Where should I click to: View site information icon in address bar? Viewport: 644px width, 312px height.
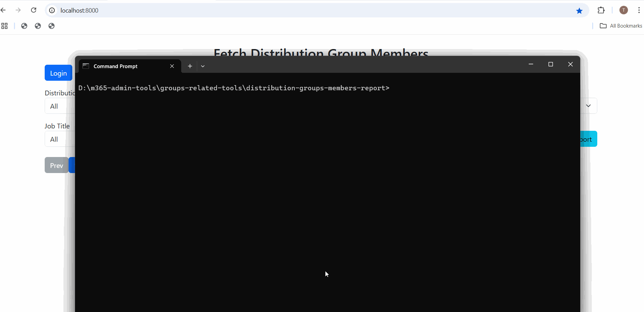[52, 11]
